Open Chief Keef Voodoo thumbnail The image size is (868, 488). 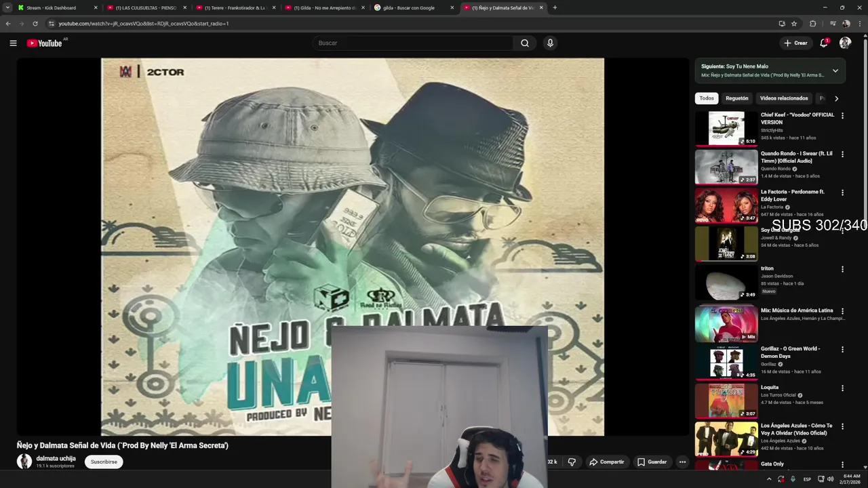pos(726,128)
